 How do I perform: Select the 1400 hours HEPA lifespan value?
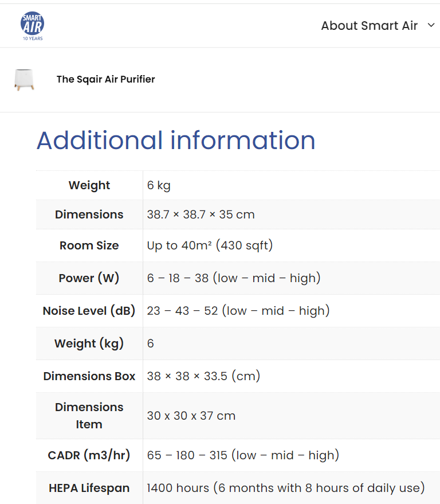coord(286,488)
